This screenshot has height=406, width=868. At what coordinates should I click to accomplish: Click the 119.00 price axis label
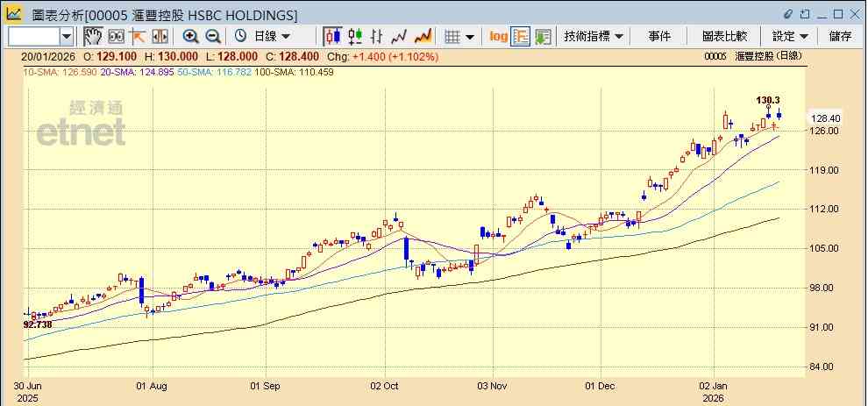pos(825,170)
